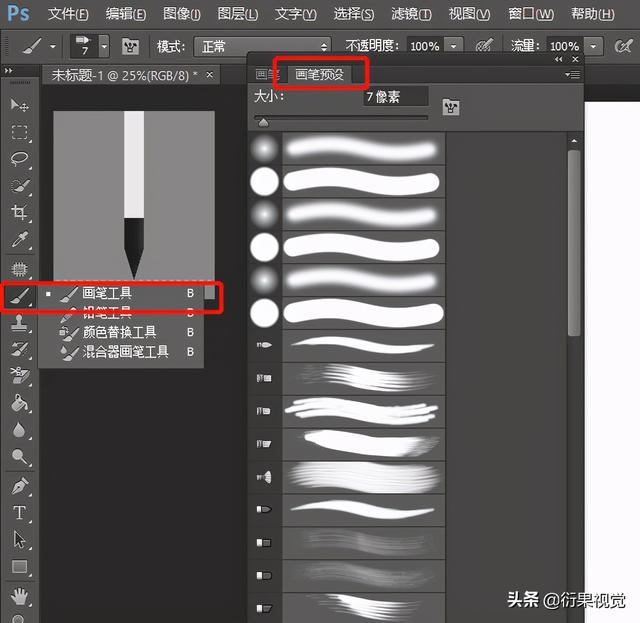Select the Horizontal Type tool
The height and width of the screenshot is (623, 640).
coord(19,513)
